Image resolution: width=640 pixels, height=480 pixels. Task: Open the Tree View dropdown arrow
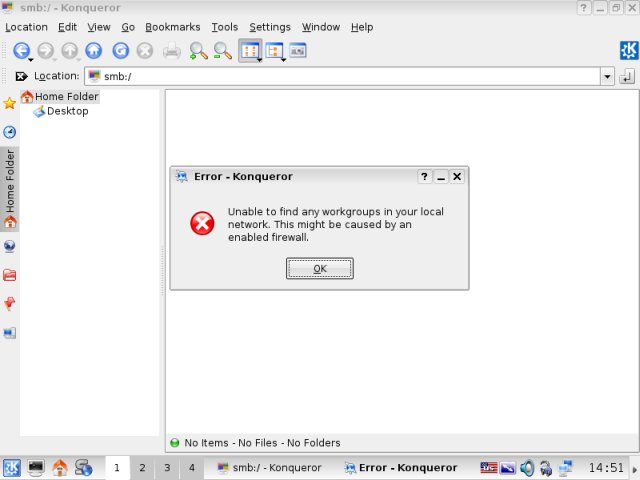point(284,60)
